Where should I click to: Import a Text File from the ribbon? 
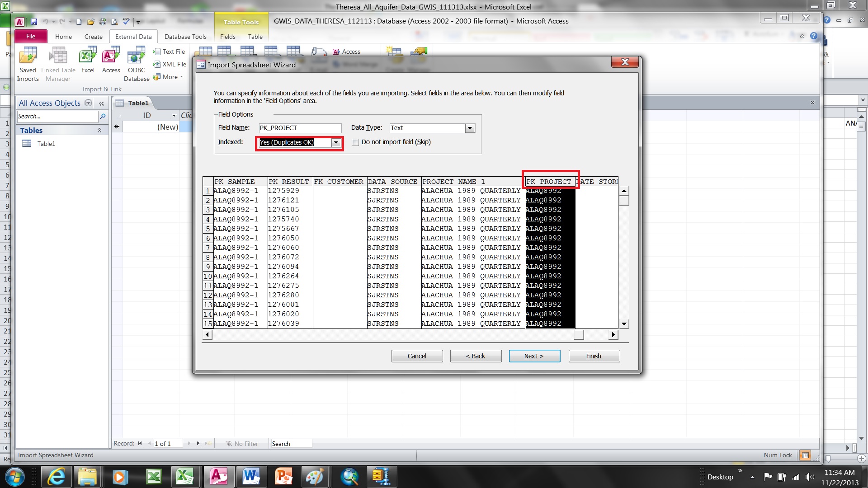coord(169,52)
